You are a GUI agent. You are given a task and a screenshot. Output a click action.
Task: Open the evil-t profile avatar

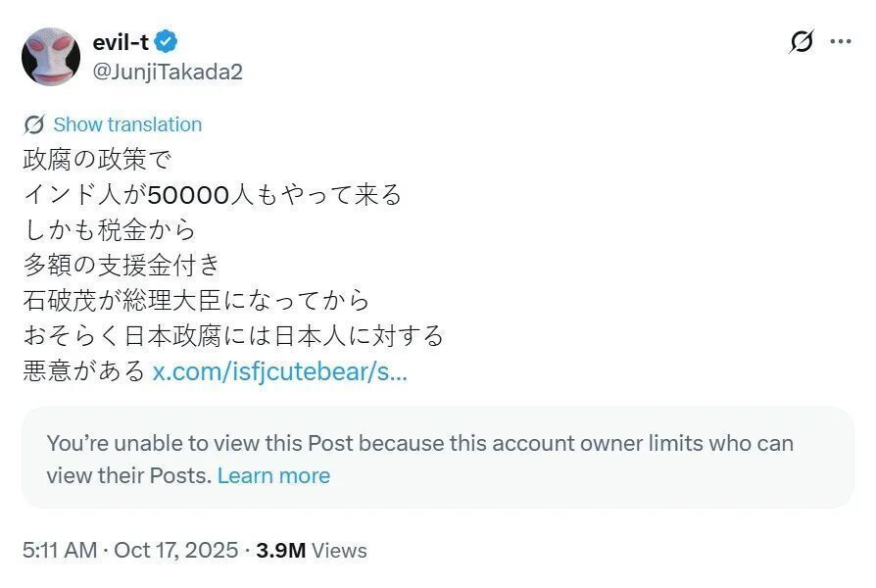[51, 57]
